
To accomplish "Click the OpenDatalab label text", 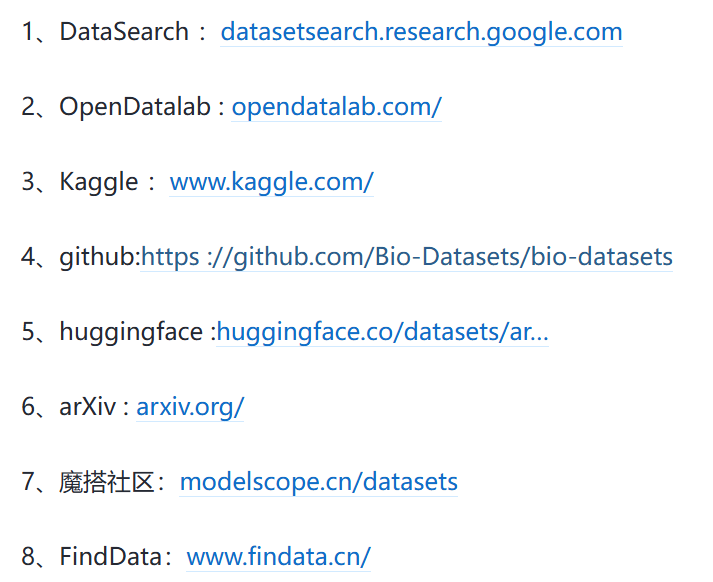I will pyautogui.click(x=136, y=107).
